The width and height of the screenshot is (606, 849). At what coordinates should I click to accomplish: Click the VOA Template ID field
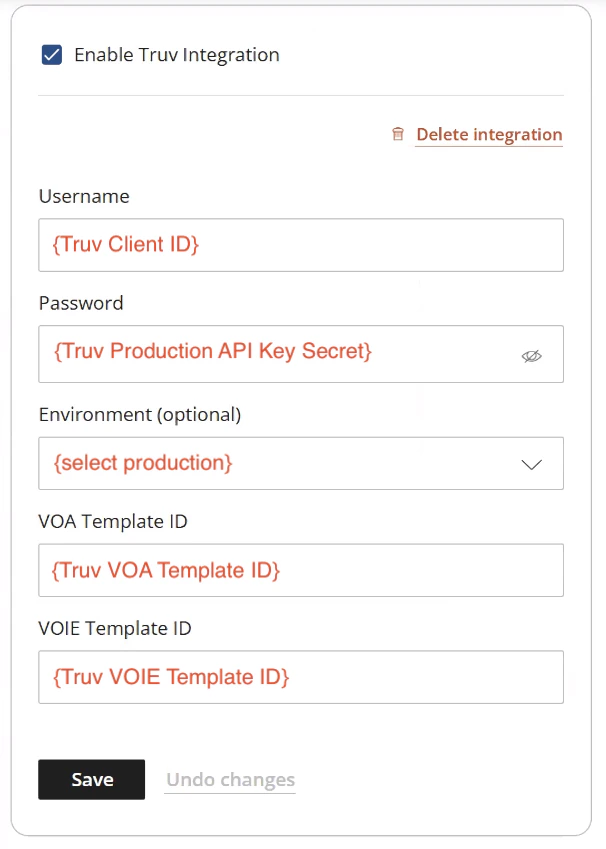[300, 570]
